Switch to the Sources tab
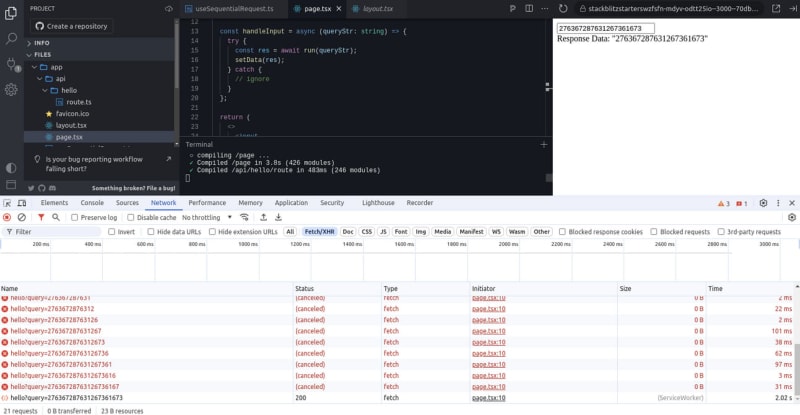Viewport: 800px width, 415px height. [127, 203]
